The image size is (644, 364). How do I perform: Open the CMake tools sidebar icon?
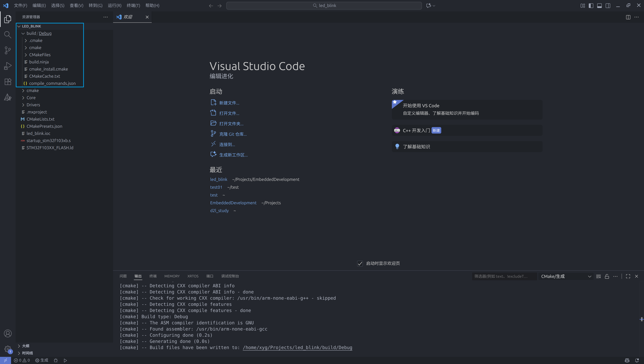point(8,97)
